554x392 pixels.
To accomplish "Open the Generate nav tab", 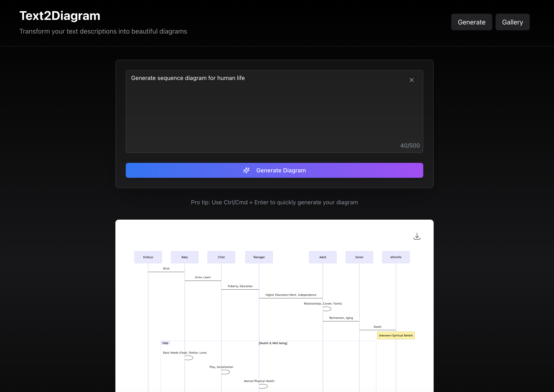I will tap(472, 22).
